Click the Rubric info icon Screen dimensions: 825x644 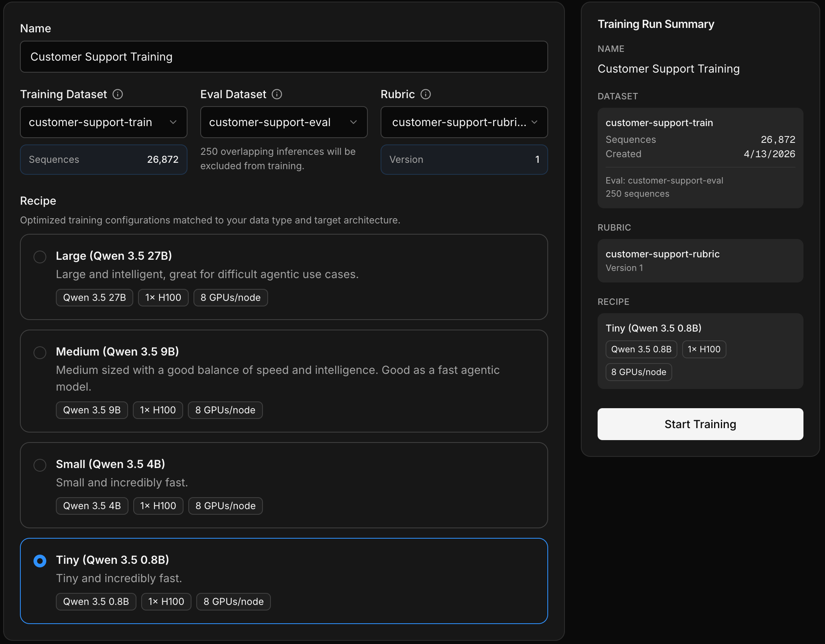pyautogui.click(x=426, y=94)
